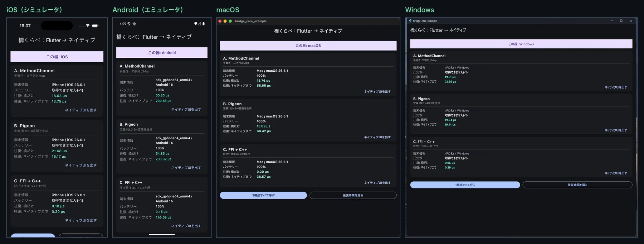Click 18.63 µs value in iOS MethodChannel card
The image size is (644, 244).
tap(59, 96)
